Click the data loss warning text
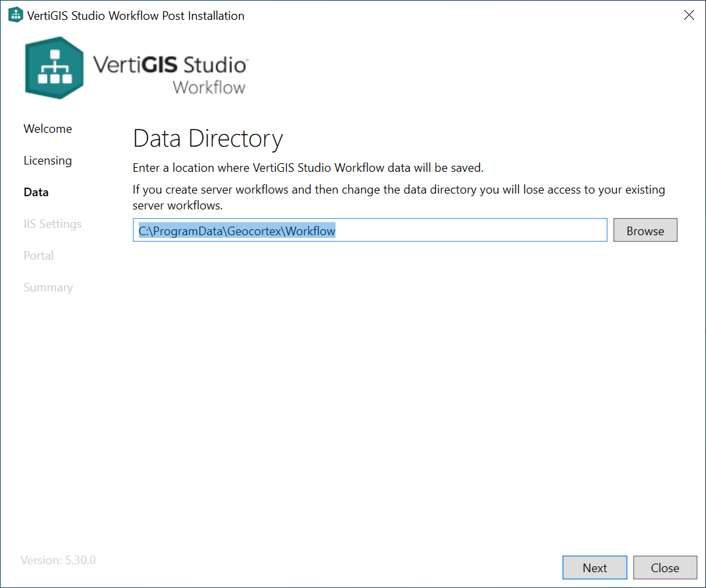Viewport: 706px width, 588px height. point(399,197)
